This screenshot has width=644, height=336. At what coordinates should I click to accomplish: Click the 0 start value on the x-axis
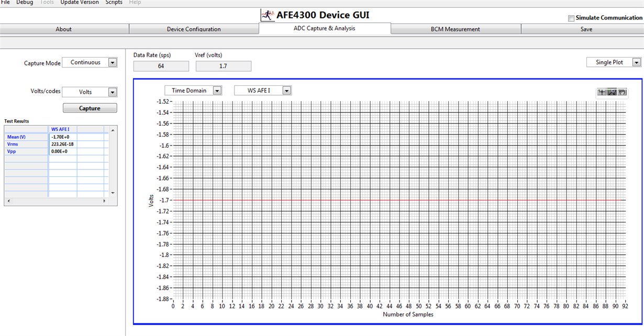click(x=173, y=307)
